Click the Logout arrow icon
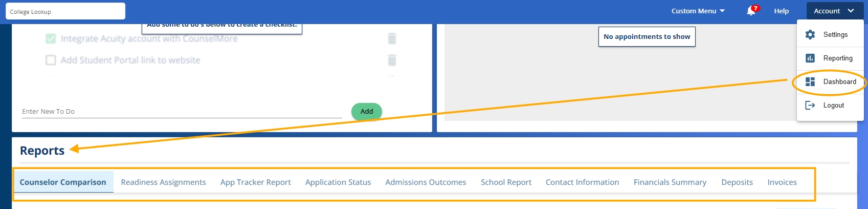Image resolution: width=868 pixels, height=209 pixels. pos(810,106)
